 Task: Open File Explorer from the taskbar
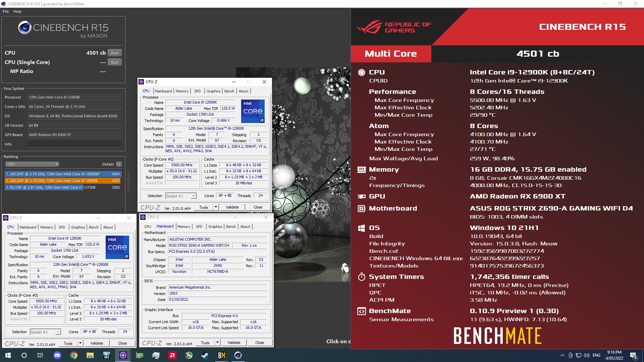click(90, 355)
